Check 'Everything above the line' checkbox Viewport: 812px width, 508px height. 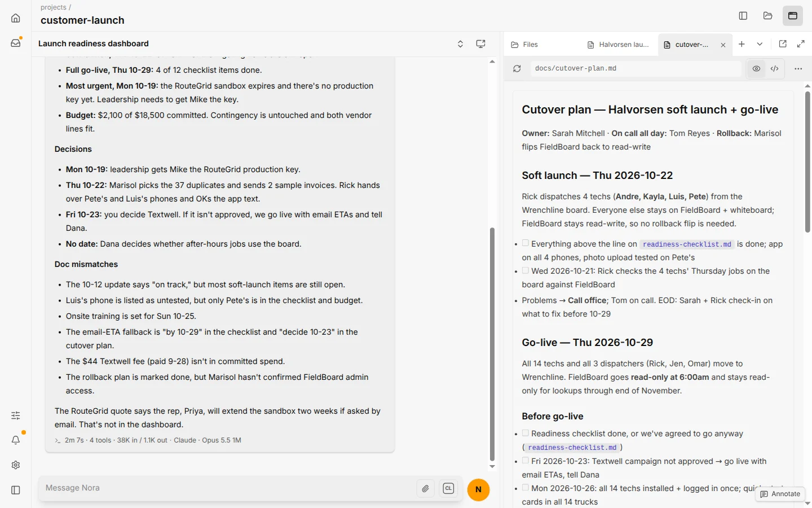pyautogui.click(x=526, y=243)
